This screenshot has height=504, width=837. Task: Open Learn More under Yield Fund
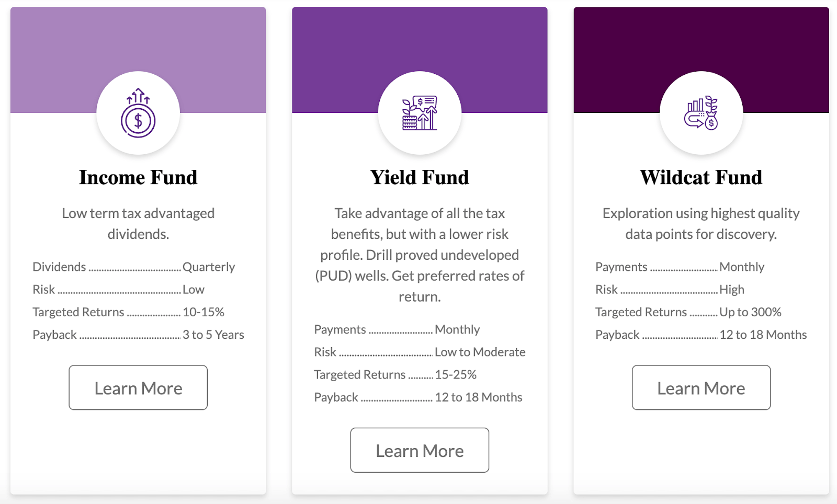coord(420,450)
